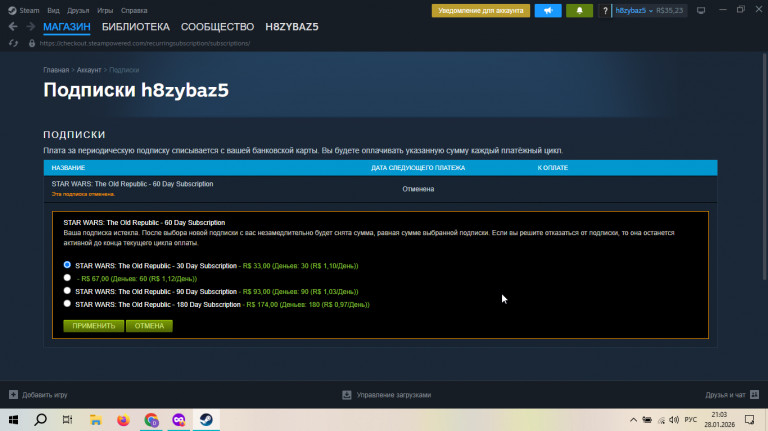Viewport: 768px width, 431px height.
Task: Open the Вид menu
Action: 53,10
